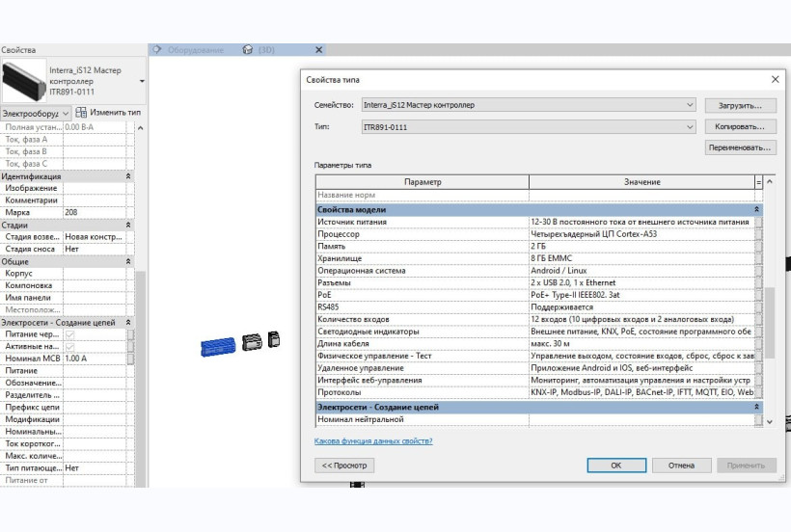Collapse the Идентификация group in Properties
791x532 pixels.
tap(128, 176)
